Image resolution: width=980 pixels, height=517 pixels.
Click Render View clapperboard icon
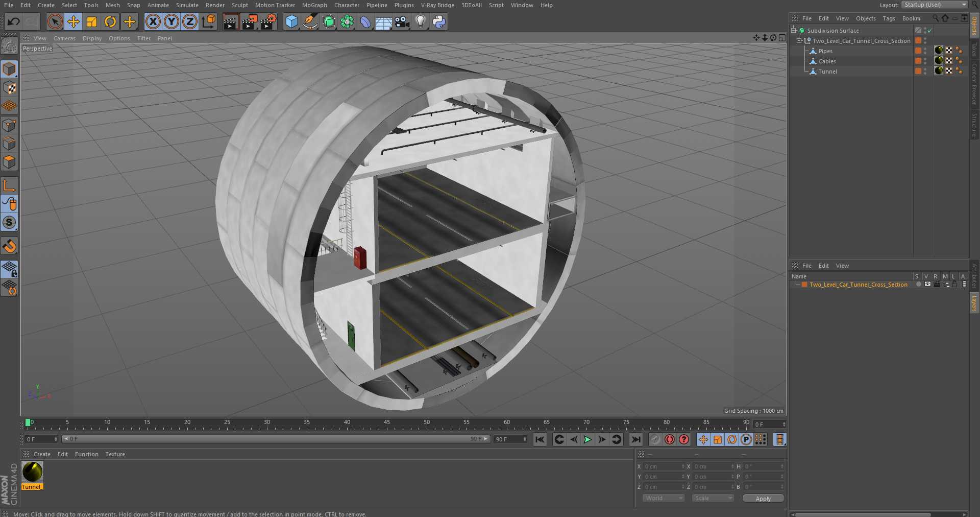click(x=231, y=21)
